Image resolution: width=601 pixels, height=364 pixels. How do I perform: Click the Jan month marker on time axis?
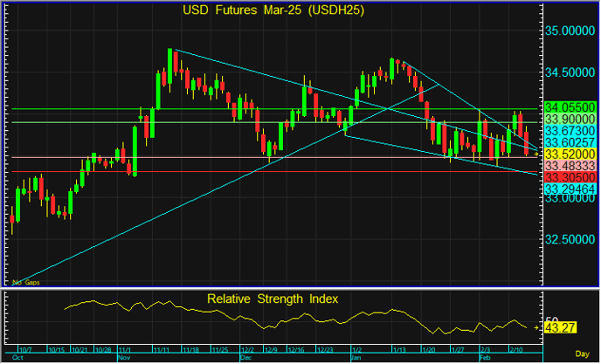coord(356,358)
